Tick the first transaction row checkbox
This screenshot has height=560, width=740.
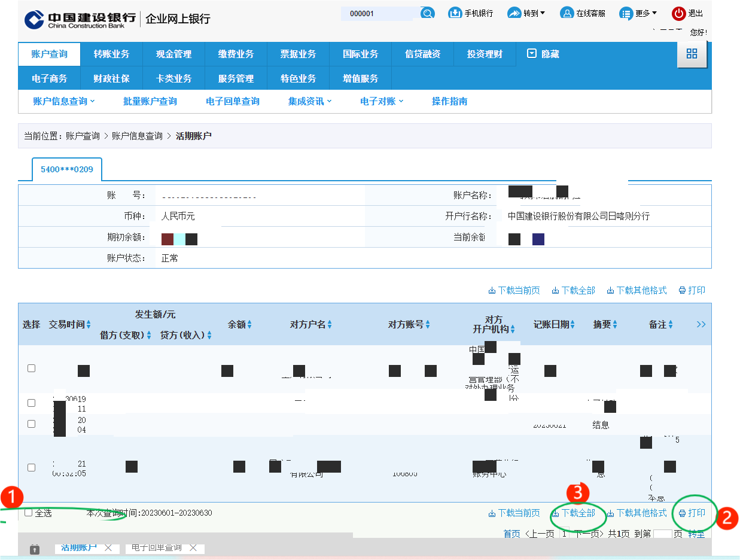32,369
